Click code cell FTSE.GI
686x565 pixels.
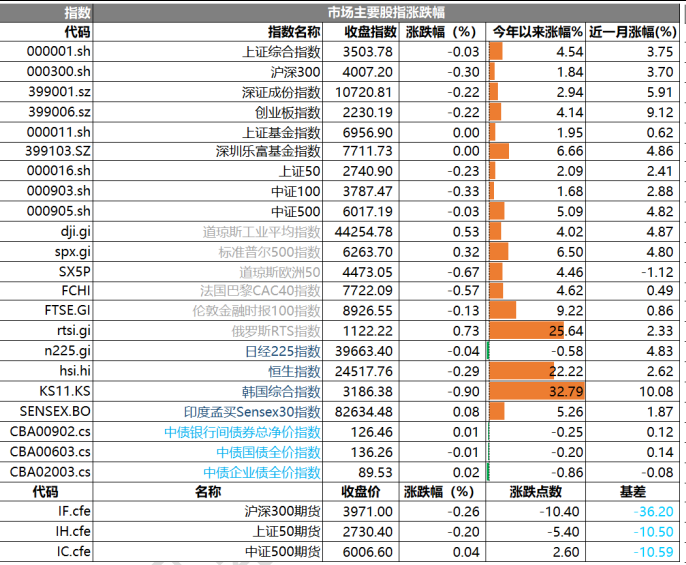pyautogui.click(x=46, y=310)
